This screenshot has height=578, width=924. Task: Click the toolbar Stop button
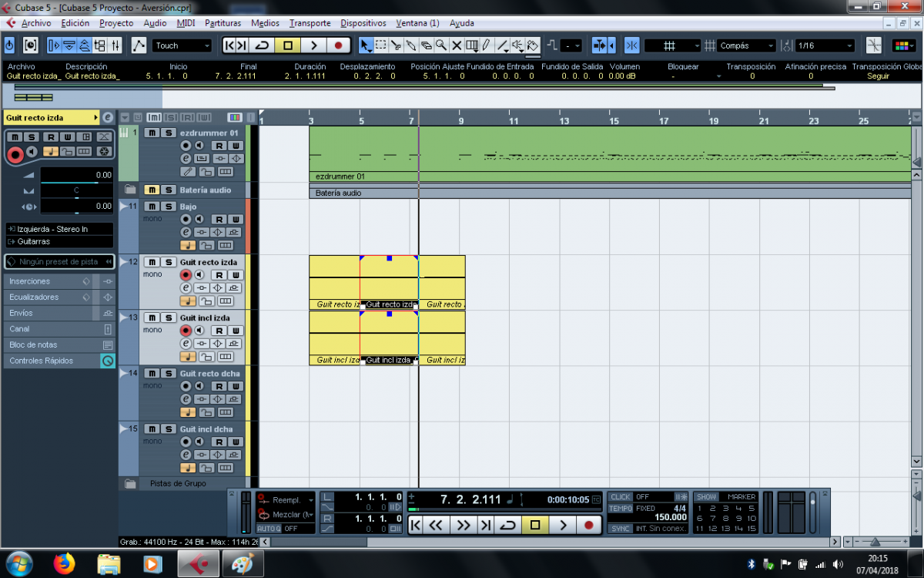click(287, 45)
